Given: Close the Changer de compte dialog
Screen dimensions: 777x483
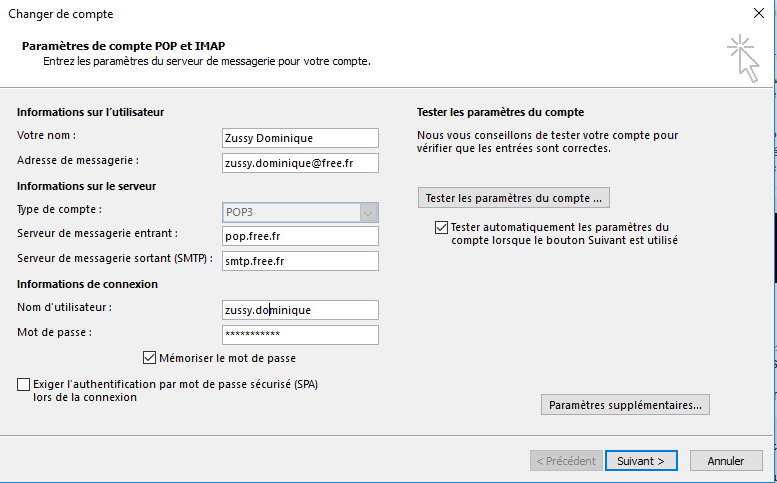Looking at the screenshot, I should point(759,13).
